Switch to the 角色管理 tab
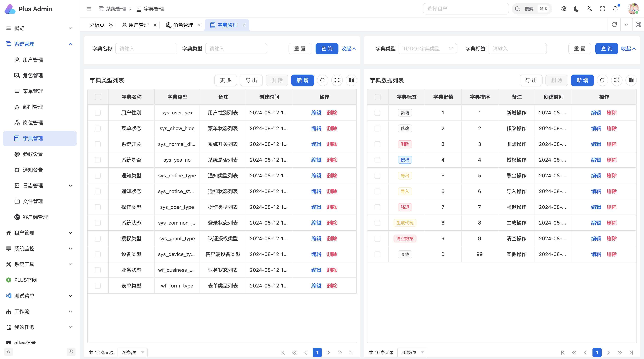The height and width of the screenshot is (359, 644). [x=183, y=25]
